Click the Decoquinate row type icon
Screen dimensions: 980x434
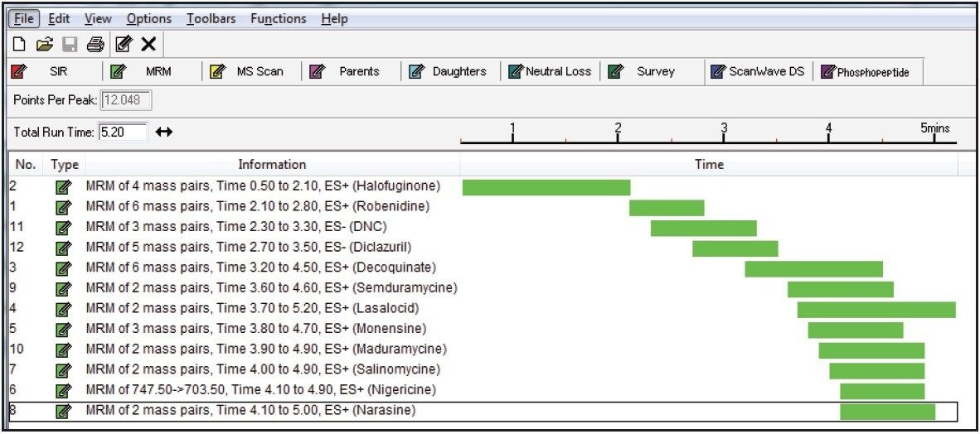pyautogui.click(x=63, y=268)
